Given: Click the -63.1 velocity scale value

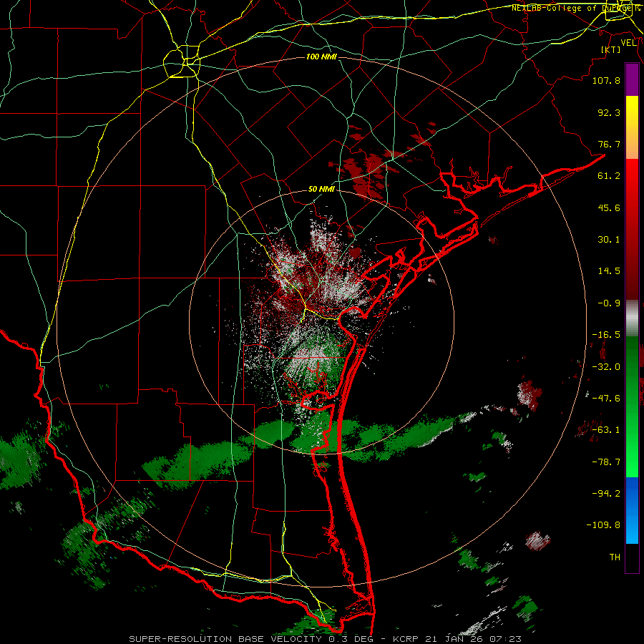Looking at the screenshot, I should [x=606, y=430].
